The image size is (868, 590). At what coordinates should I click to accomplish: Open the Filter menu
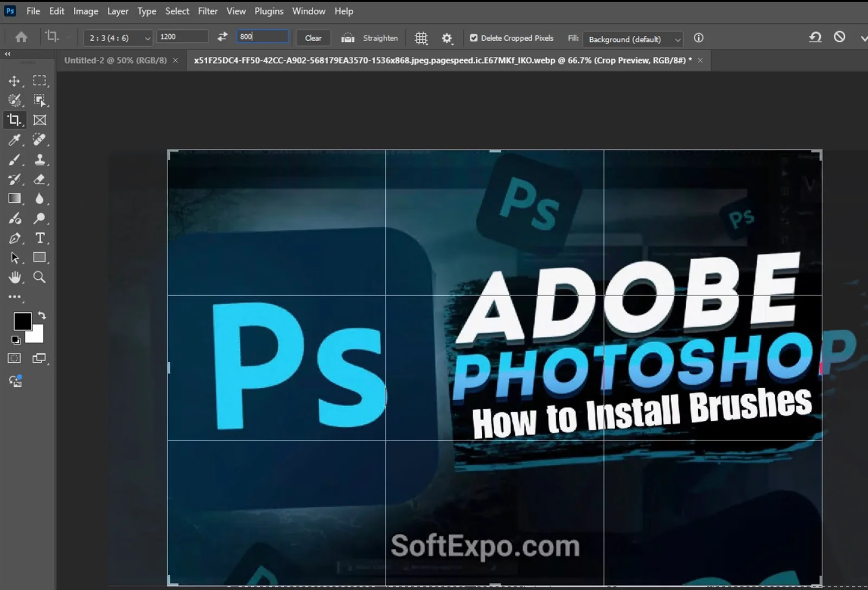[x=208, y=11]
